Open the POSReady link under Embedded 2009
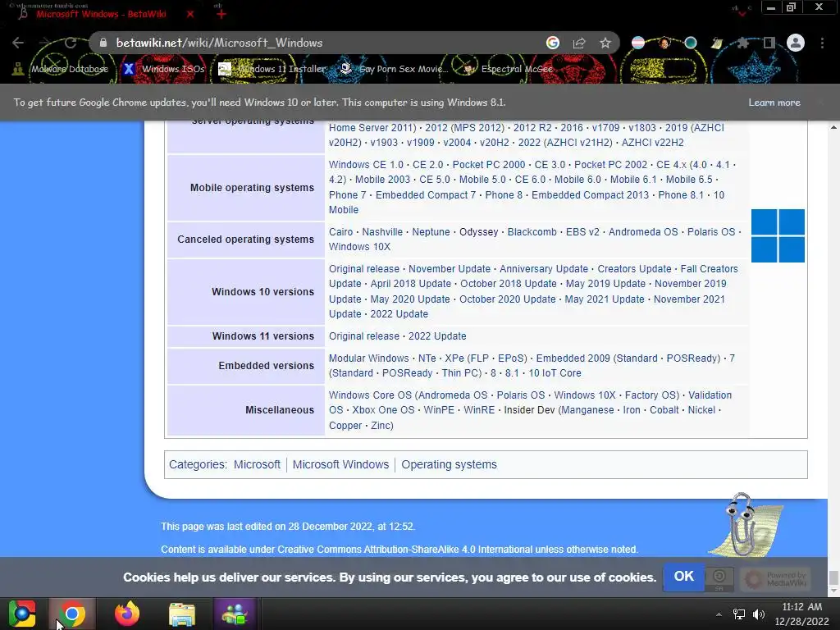Screen dimensions: 840x630 click(692, 358)
